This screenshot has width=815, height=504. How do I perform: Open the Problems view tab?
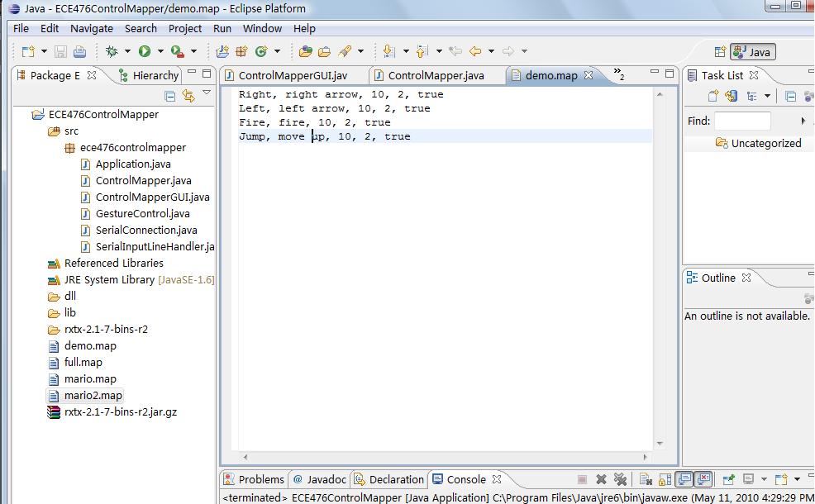click(x=254, y=479)
